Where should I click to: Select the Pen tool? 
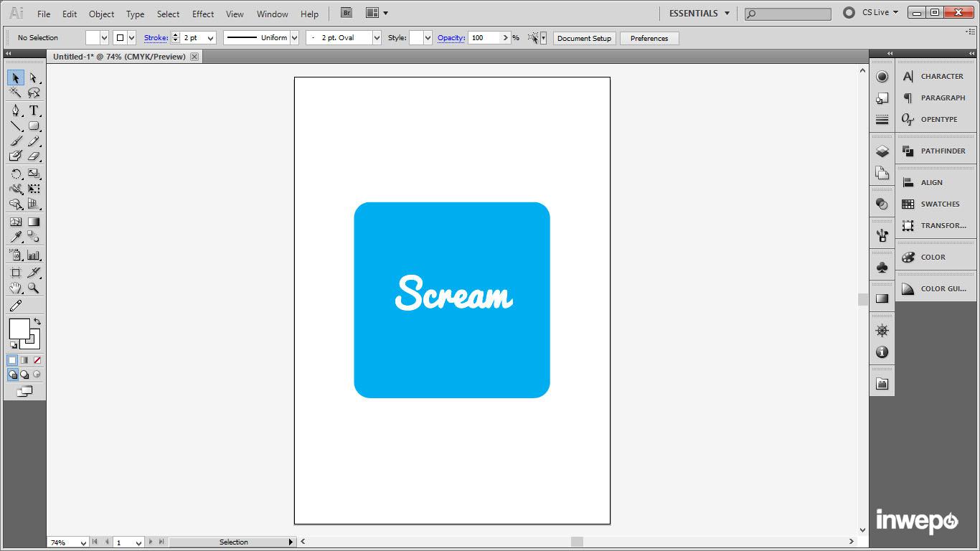click(16, 110)
